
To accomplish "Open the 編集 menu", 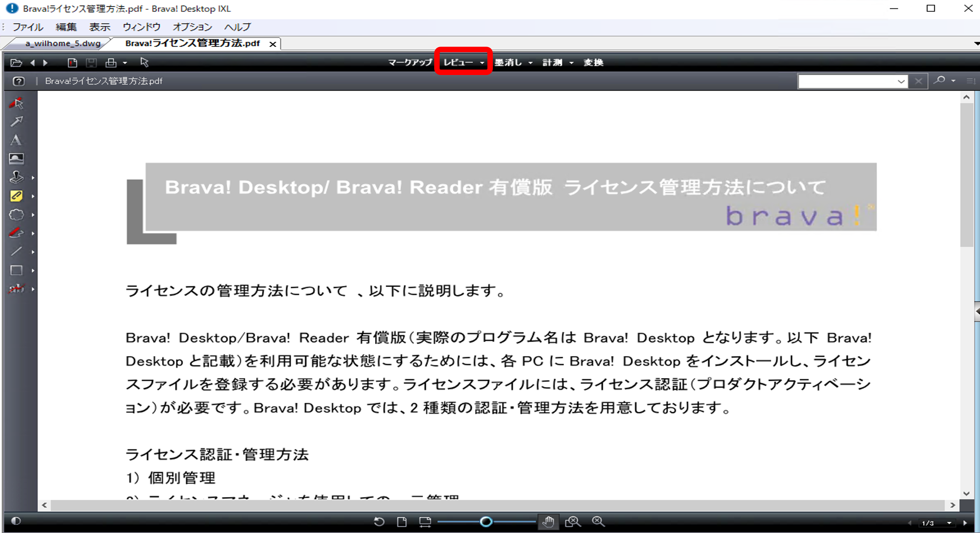I will (66, 27).
